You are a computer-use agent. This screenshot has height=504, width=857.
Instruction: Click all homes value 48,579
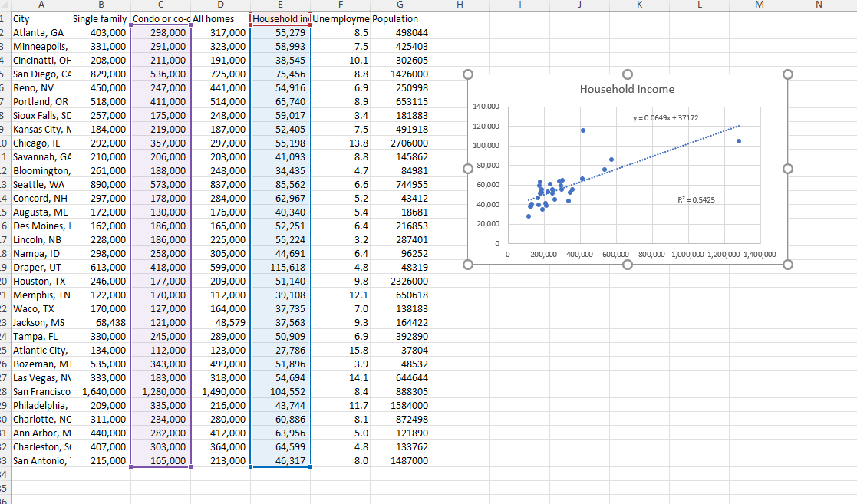click(221, 322)
